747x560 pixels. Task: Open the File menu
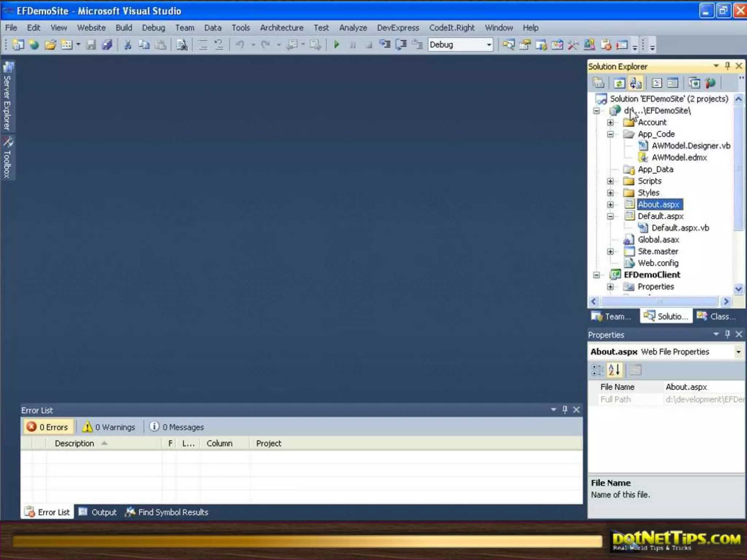11,28
